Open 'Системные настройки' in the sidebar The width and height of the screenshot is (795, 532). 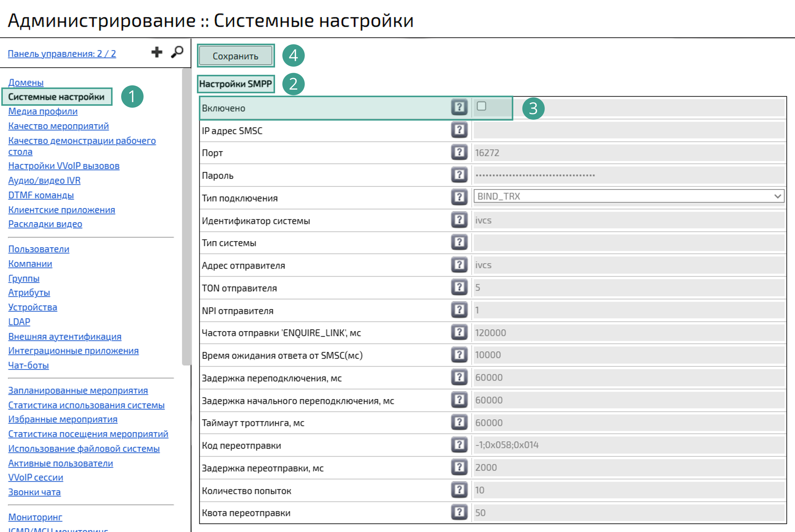tap(56, 97)
